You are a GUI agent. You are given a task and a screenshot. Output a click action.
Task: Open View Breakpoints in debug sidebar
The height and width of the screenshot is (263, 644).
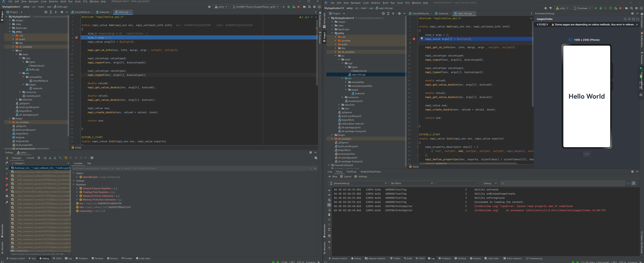[7, 185]
